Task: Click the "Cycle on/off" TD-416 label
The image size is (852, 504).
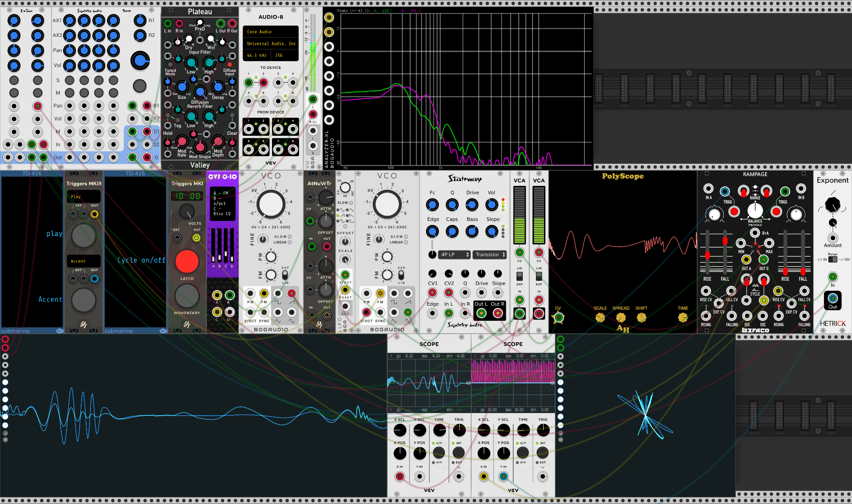Action: (141, 260)
